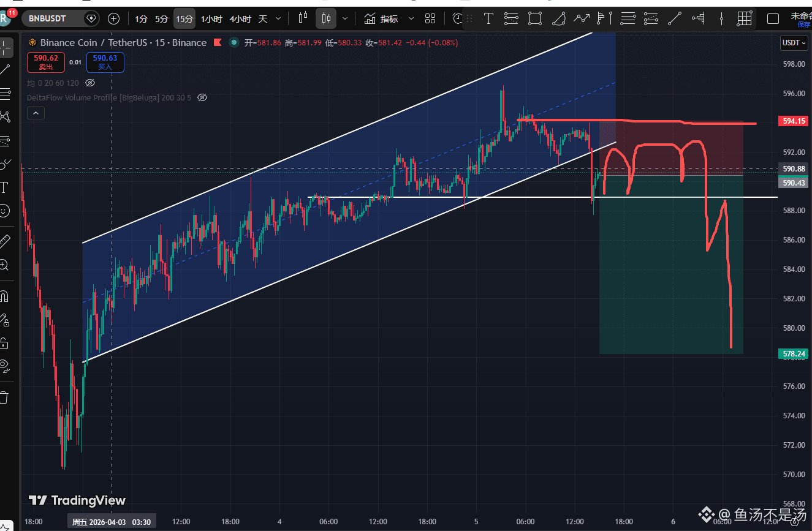Select the 15分 timeframe

click(x=184, y=19)
